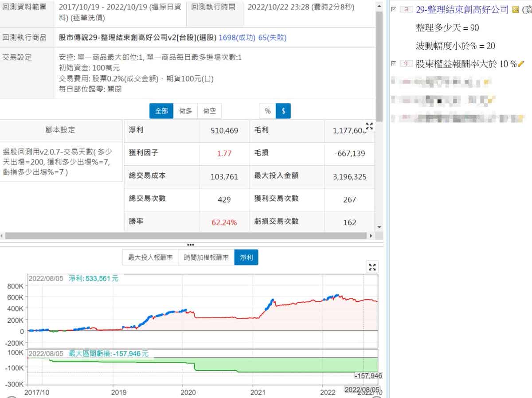Select the dollar ($) display toggle
The height and width of the screenshot is (398, 532).
(283, 111)
